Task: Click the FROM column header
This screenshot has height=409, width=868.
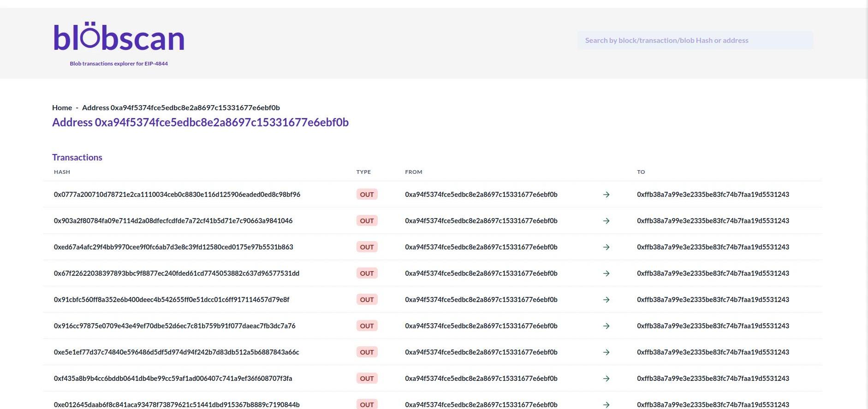Action: click(414, 172)
